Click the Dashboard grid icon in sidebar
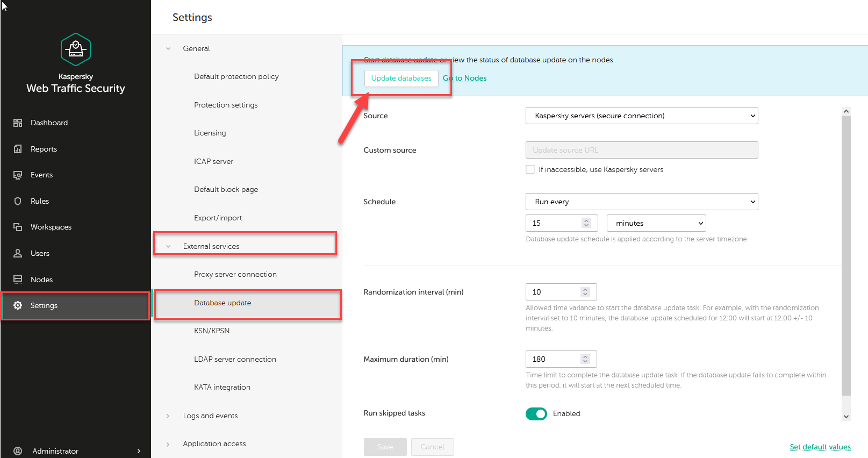868x458 pixels. pos(18,123)
